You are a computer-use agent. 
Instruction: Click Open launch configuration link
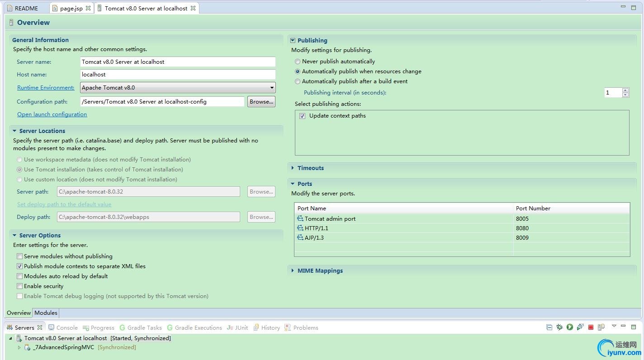(52, 114)
